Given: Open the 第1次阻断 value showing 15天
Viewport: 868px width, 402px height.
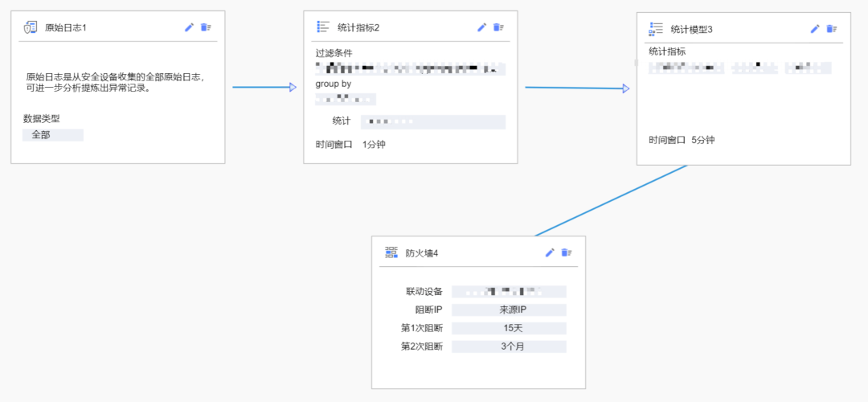Looking at the screenshot, I should pyautogui.click(x=509, y=328).
